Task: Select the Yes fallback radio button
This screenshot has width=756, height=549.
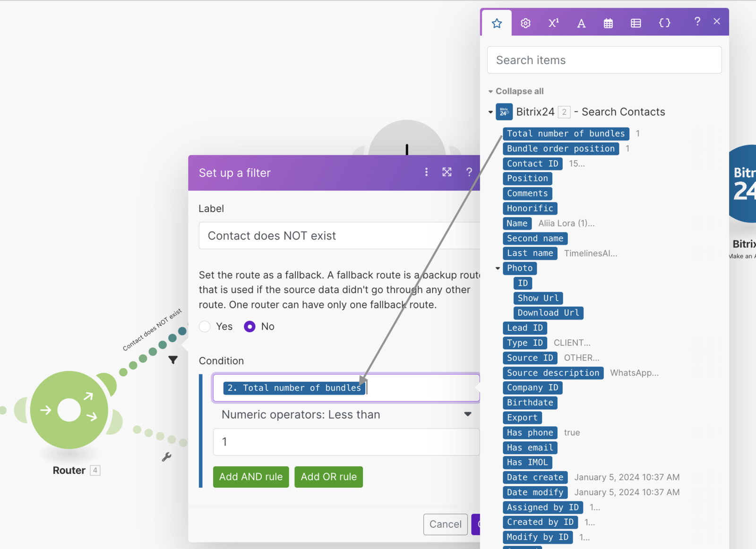Action: 205,326
